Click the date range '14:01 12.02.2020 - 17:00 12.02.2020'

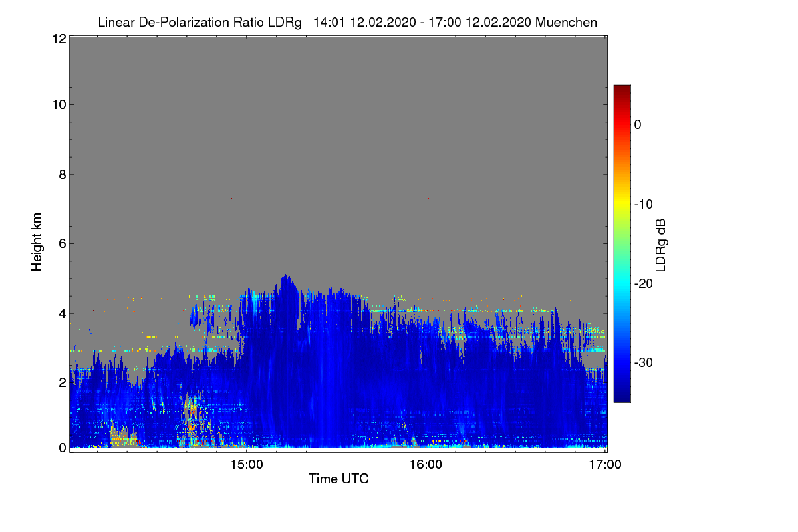point(421,22)
